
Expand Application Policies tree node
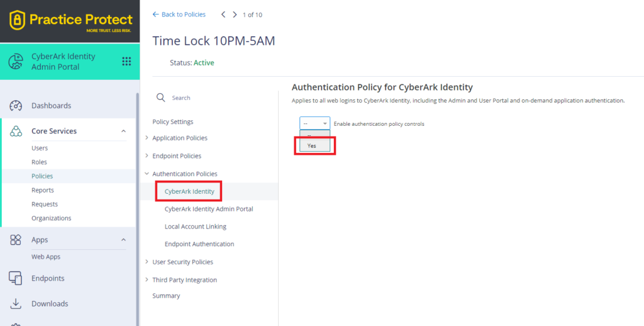click(x=147, y=138)
